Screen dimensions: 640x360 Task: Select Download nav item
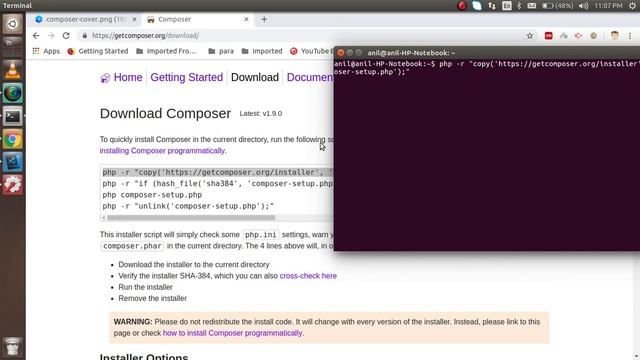tap(255, 78)
